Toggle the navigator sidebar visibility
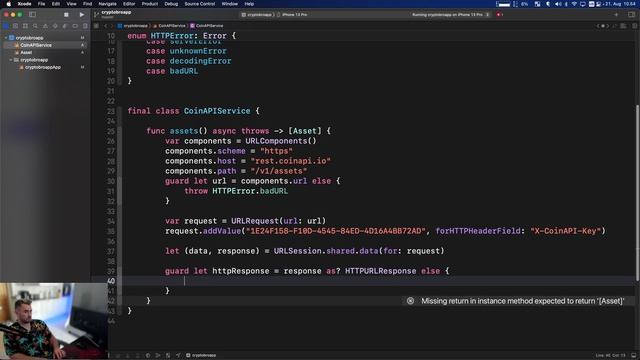The height and width of the screenshot is (360, 640). pos(32,15)
